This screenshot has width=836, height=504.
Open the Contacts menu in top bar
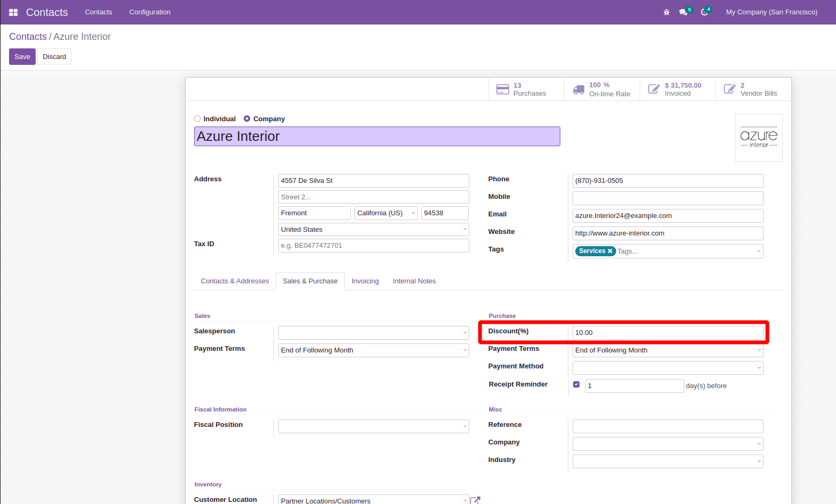(98, 12)
